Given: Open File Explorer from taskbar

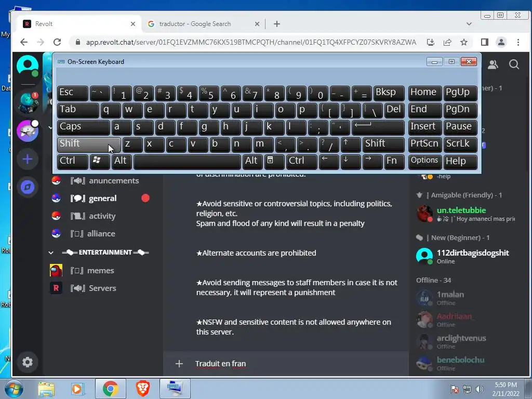Looking at the screenshot, I should tap(46, 389).
